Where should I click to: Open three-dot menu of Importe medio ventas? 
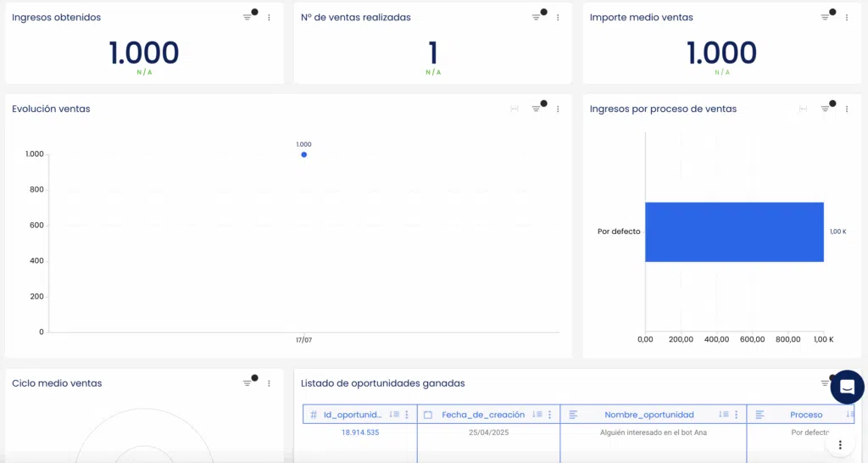[x=847, y=18]
